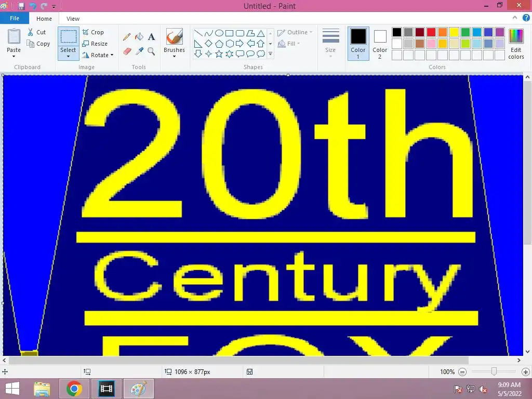Viewport: 532px width, 399px height.
Task: Click the Resize button
Action: [95, 44]
